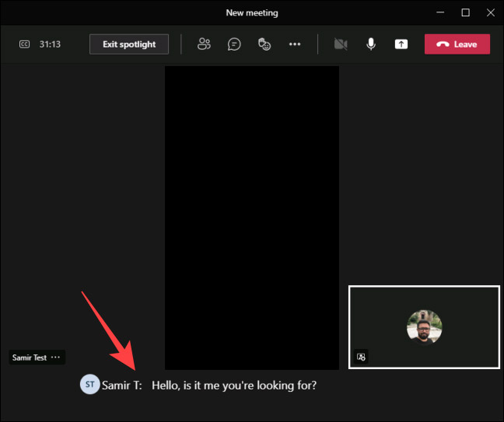This screenshot has width=504, height=422.
Task: Click the profile photo in self-view tile
Action: [x=424, y=327]
